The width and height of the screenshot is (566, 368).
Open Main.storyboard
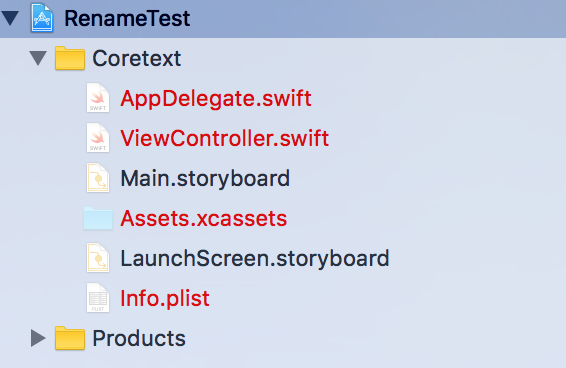(x=205, y=178)
